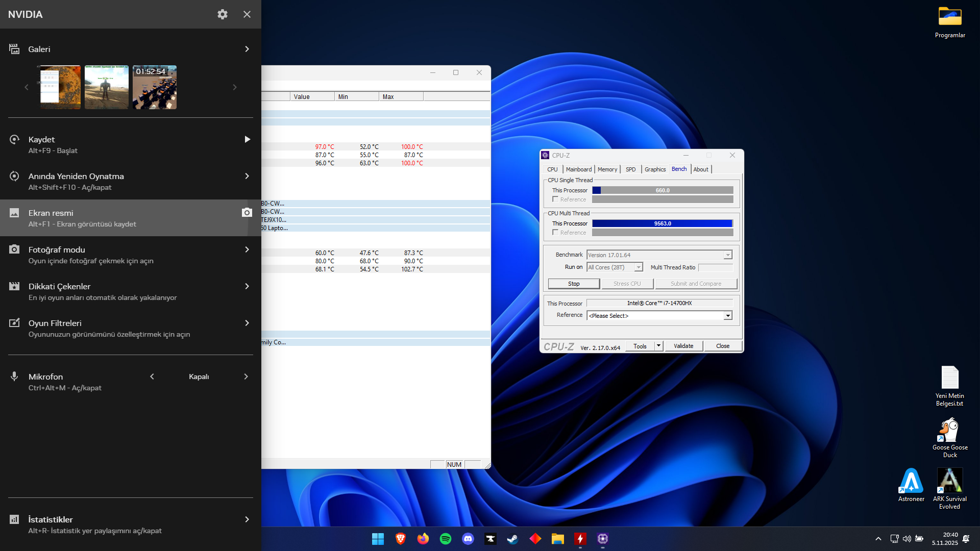Screen dimensions: 980x551
Task: Open the Galeri icon
Action: [14, 49]
